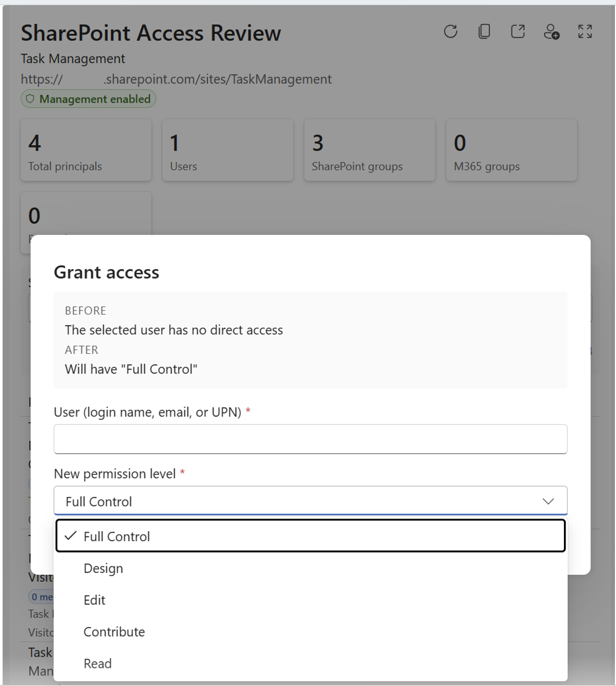Viewport: 616px width, 686px height.
Task: Copy the access review report
Action: [484, 32]
